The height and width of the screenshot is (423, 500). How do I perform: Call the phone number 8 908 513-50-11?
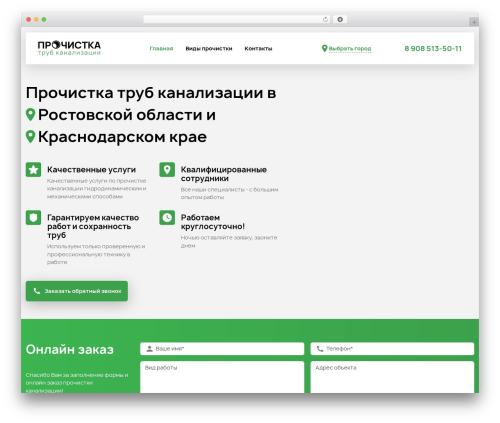[x=433, y=49]
